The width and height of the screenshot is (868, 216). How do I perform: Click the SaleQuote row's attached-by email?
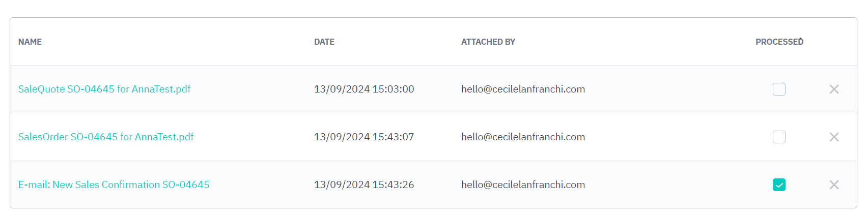click(523, 89)
